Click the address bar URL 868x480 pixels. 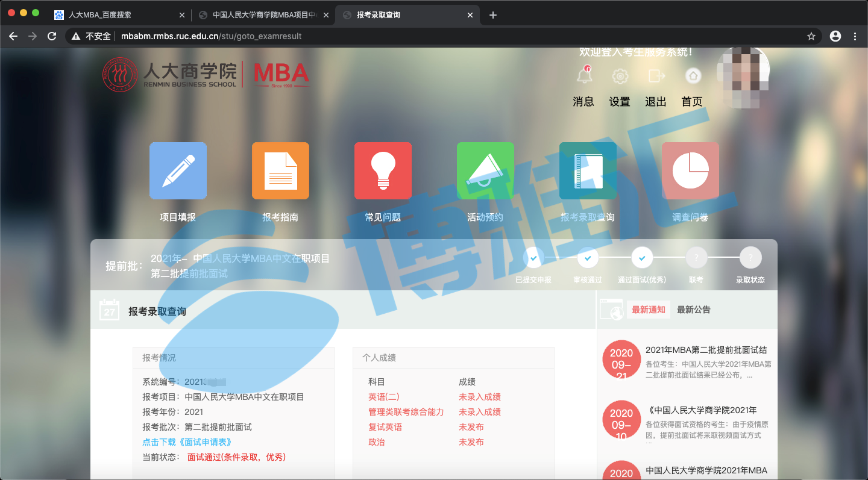212,36
